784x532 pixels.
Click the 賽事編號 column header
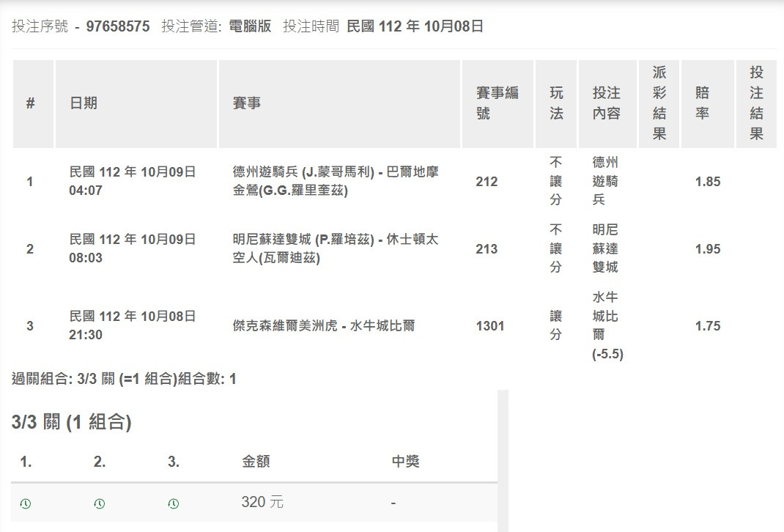click(x=497, y=103)
